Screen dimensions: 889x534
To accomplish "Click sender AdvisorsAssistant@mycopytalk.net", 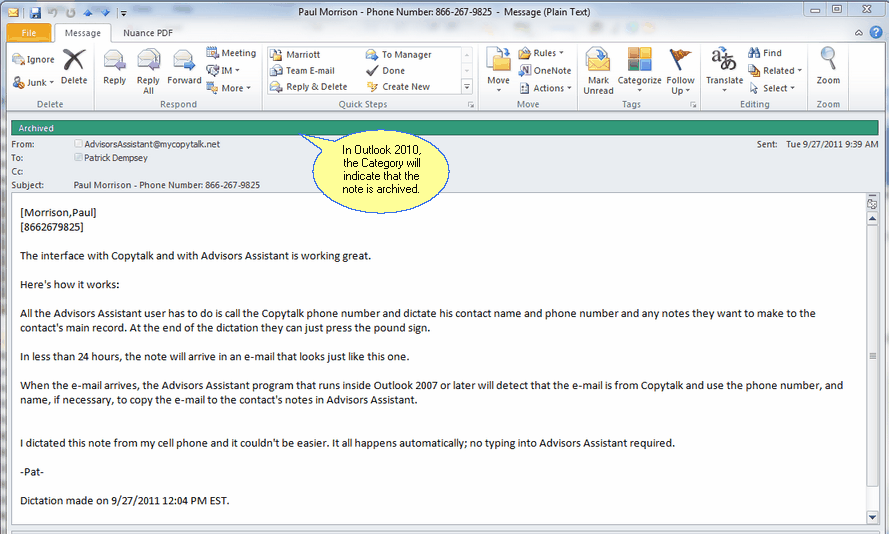I will click(152, 144).
